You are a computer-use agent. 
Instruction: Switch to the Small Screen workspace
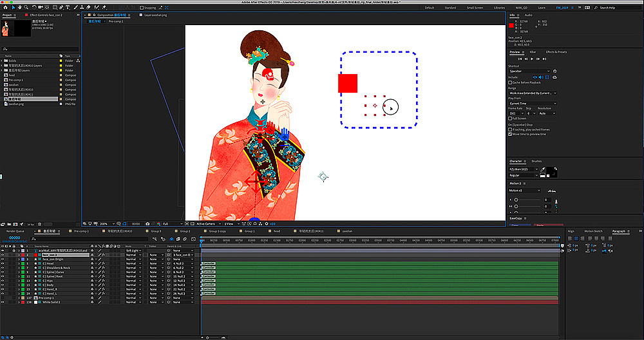(475, 7)
